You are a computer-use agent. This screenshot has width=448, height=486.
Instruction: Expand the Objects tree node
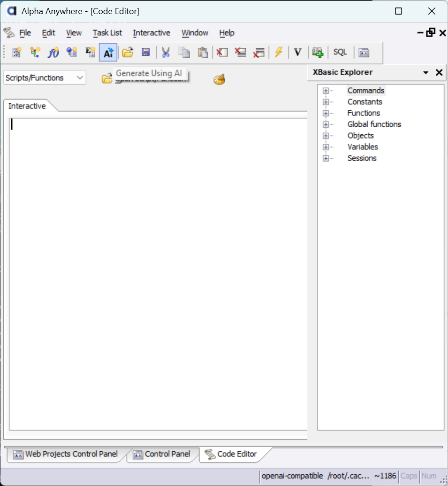coord(326,136)
